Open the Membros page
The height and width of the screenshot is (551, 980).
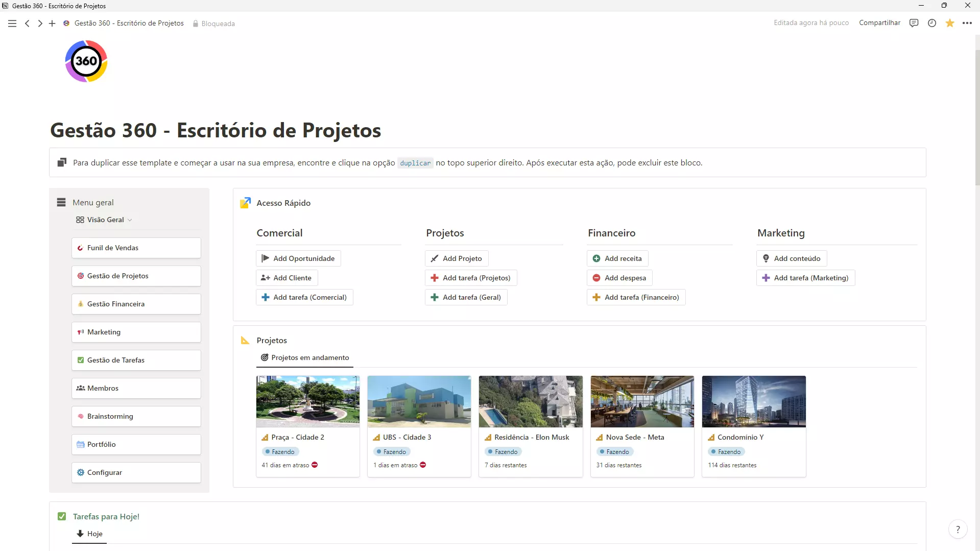(x=136, y=388)
